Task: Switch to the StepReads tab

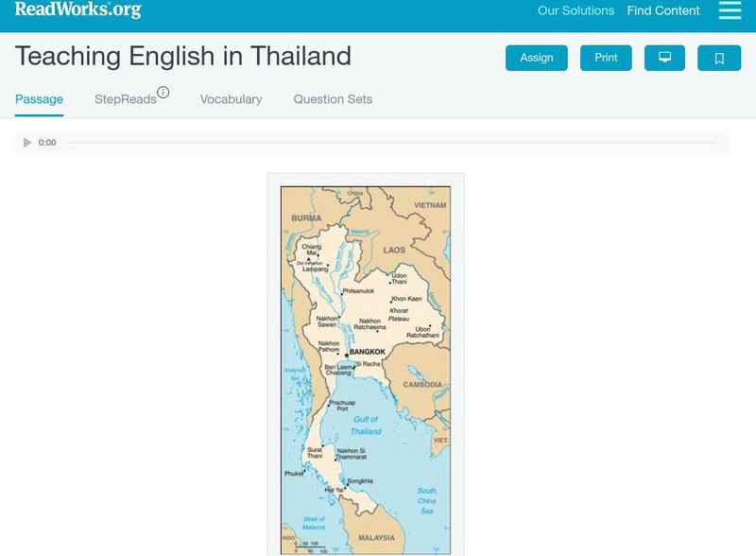Action: click(126, 99)
